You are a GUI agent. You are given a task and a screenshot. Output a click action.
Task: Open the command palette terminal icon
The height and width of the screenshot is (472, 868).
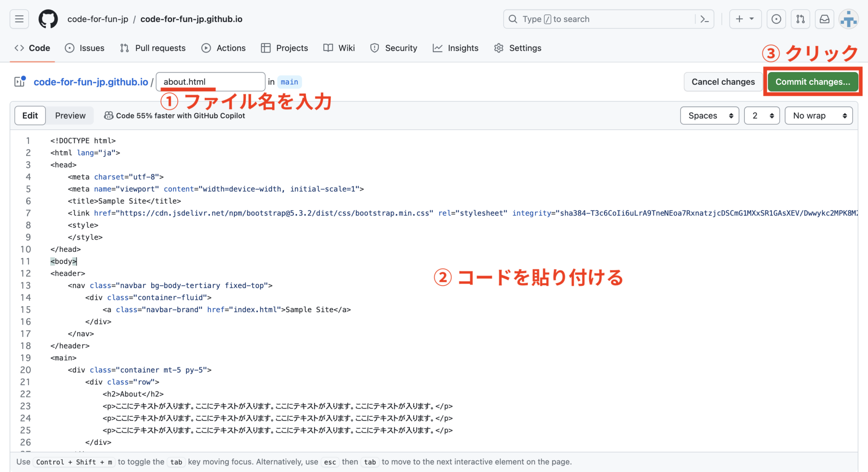pos(704,19)
